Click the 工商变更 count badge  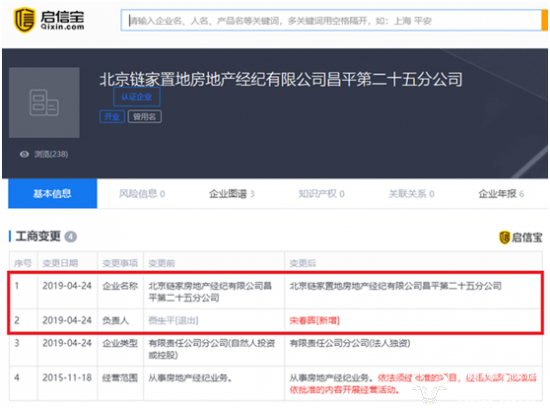(71, 237)
